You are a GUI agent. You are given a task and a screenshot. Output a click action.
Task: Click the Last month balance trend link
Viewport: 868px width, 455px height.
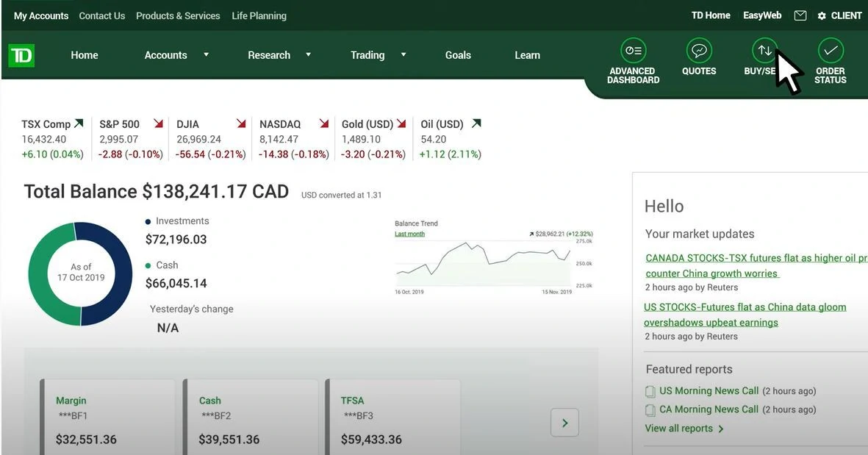pyautogui.click(x=409, y=234)
